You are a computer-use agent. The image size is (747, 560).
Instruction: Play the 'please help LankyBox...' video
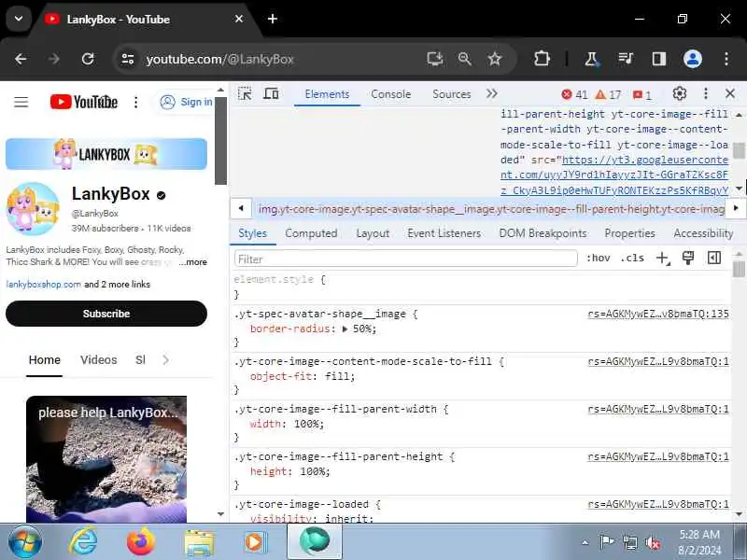pyautogui.click(x=106, y=459)
